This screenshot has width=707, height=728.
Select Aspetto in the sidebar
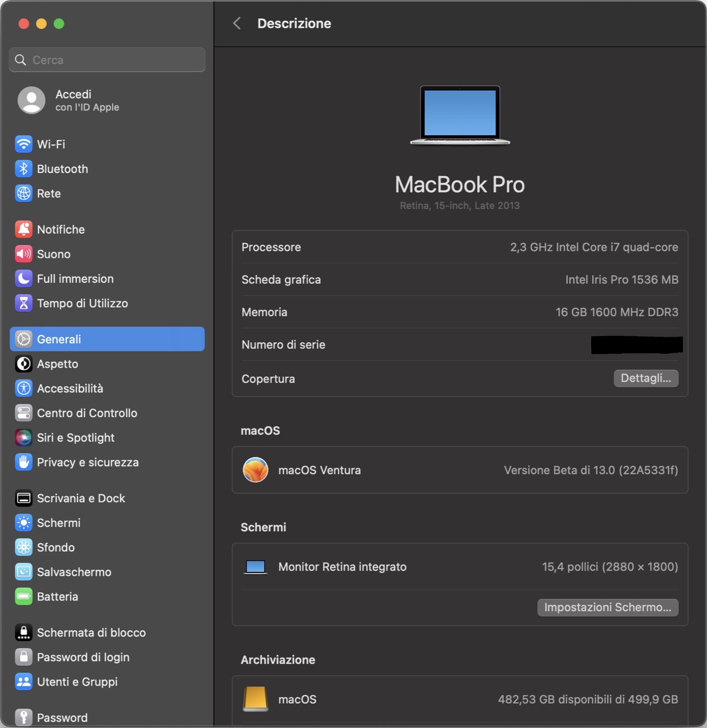107,364
